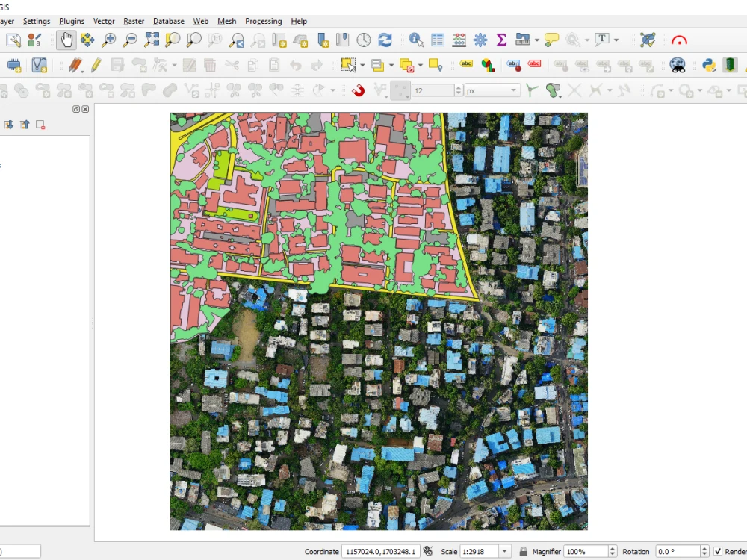
Task: Open the Field Calculator
Action: click(x=459, y=40)
